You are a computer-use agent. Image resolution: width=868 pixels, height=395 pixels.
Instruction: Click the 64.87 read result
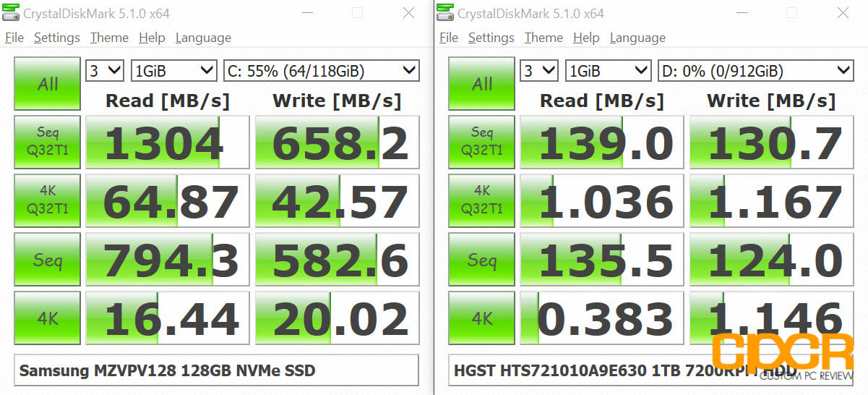pos(168,200)
